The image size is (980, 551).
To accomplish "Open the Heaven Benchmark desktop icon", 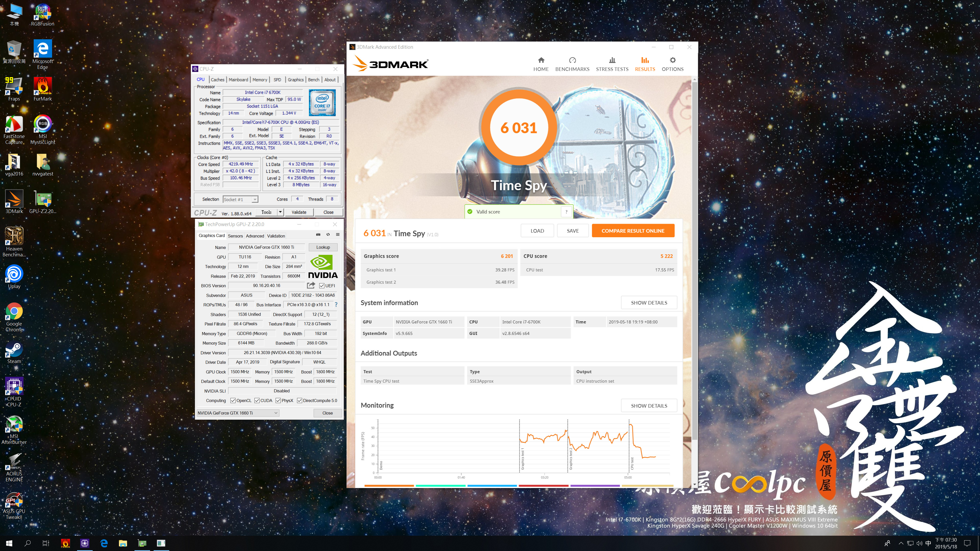I will 14,242.
